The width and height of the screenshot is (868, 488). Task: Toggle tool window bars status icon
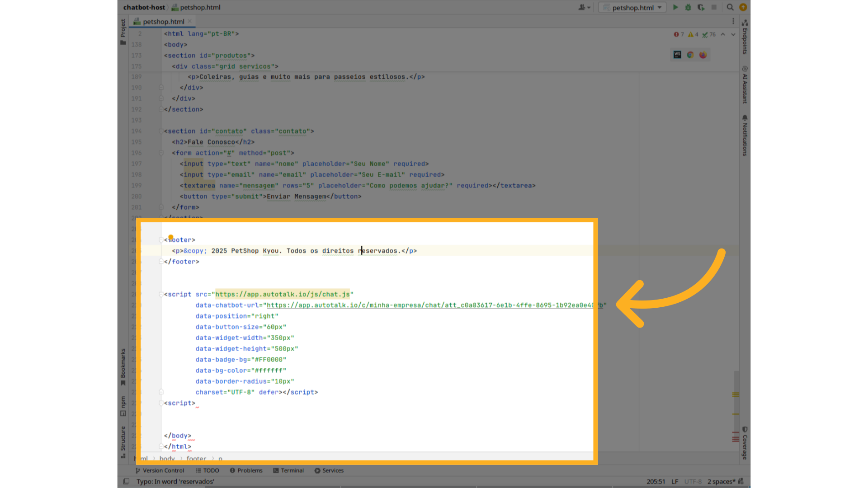127,482
